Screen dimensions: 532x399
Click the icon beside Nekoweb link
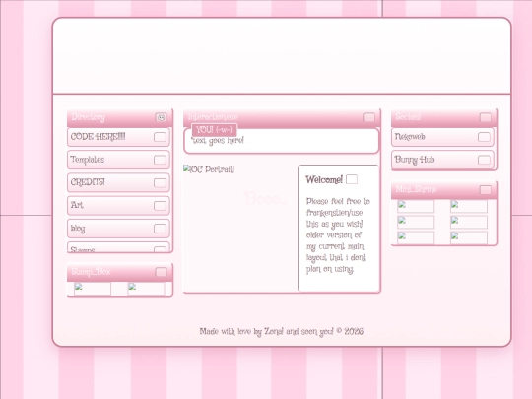click(x=484, y=137)
